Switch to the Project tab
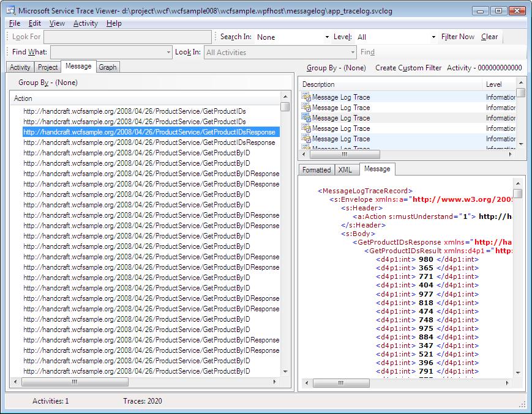Screen dimensions: 532x414 tap(48, 67)
